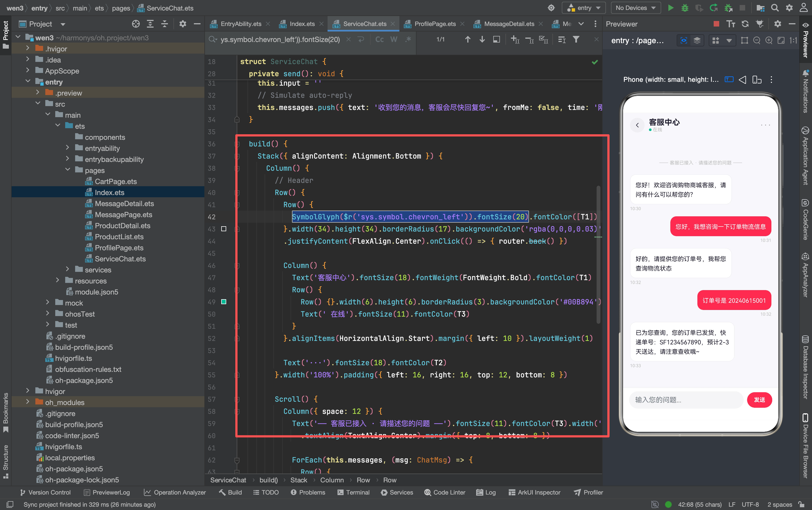Toggle the layers view in Previewer
The height and width of the screenshot is (510, 812).
point(697,41)
